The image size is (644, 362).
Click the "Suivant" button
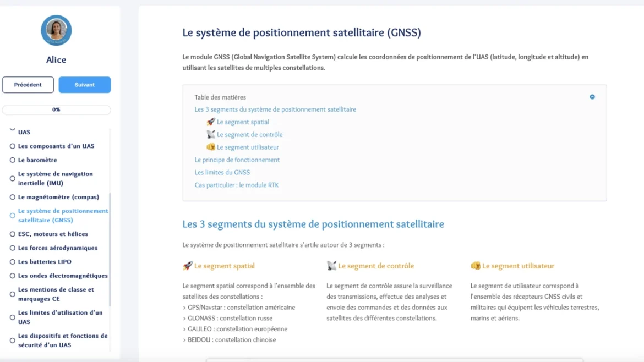pyautogui.click(x=84, y=85)
